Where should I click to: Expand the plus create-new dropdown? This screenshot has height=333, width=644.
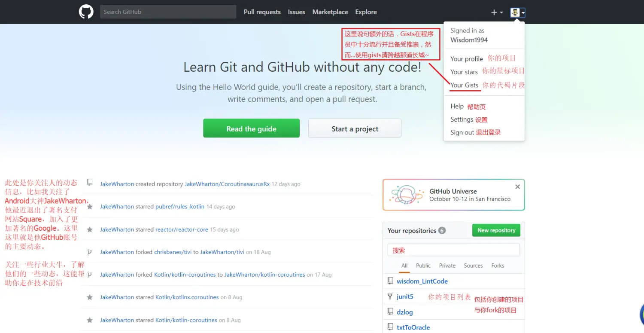(497, 12)
